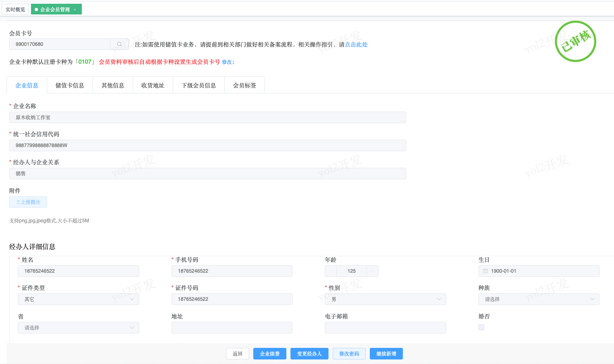Open the 点击此处 guide link
The image size is (614, 364).
(356, 45)
